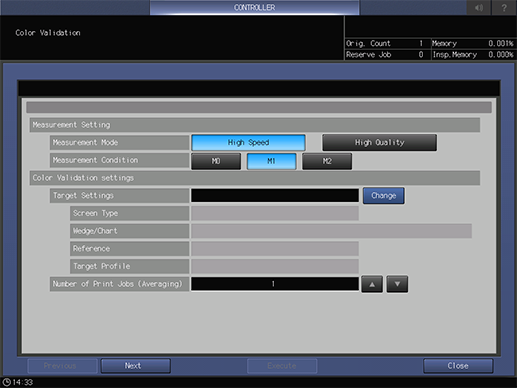
Task: Click the Target Settings black field
Action: pos(275,195)
